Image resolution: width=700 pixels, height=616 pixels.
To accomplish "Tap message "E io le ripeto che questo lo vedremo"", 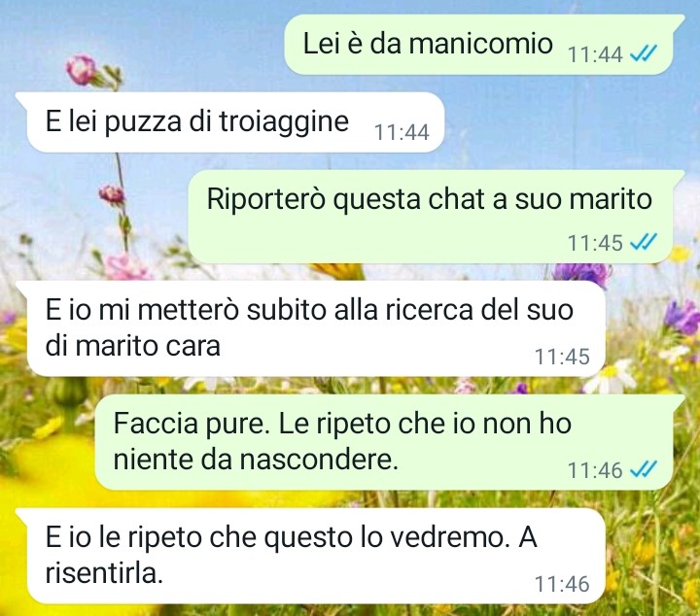I will click(310, 556).
